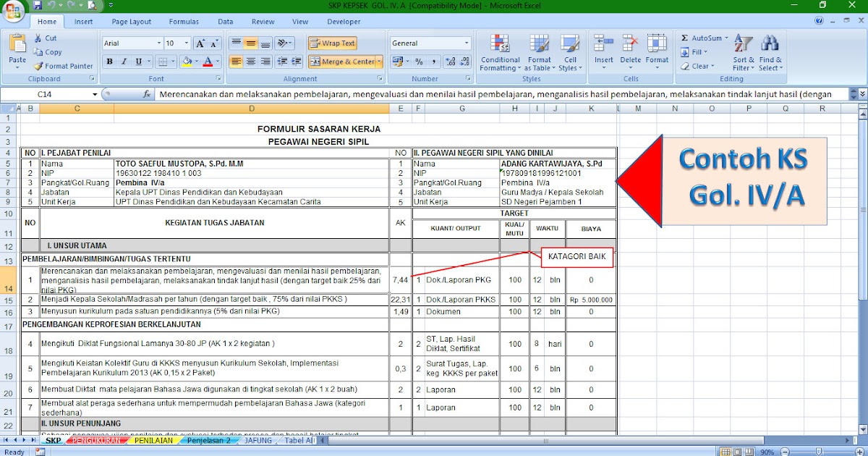Align text to the right
The height and width of the screenshot is (456, 868).
point(265,62)
